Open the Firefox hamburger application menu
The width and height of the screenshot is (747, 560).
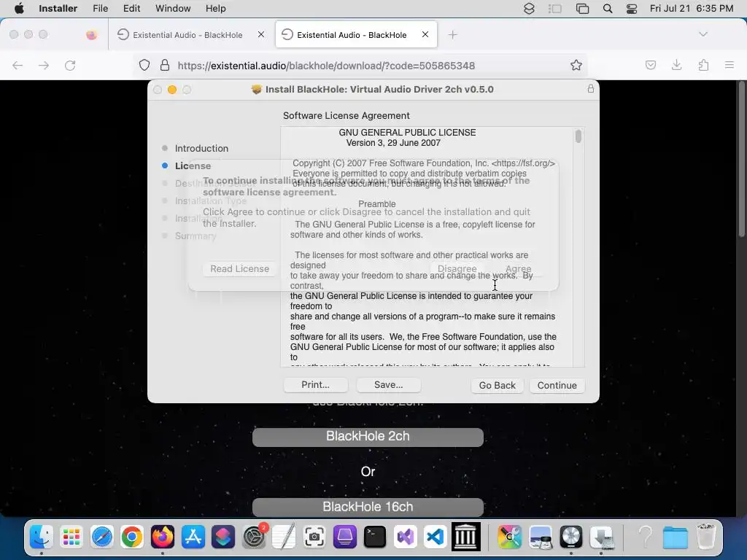tap(729, 65)
